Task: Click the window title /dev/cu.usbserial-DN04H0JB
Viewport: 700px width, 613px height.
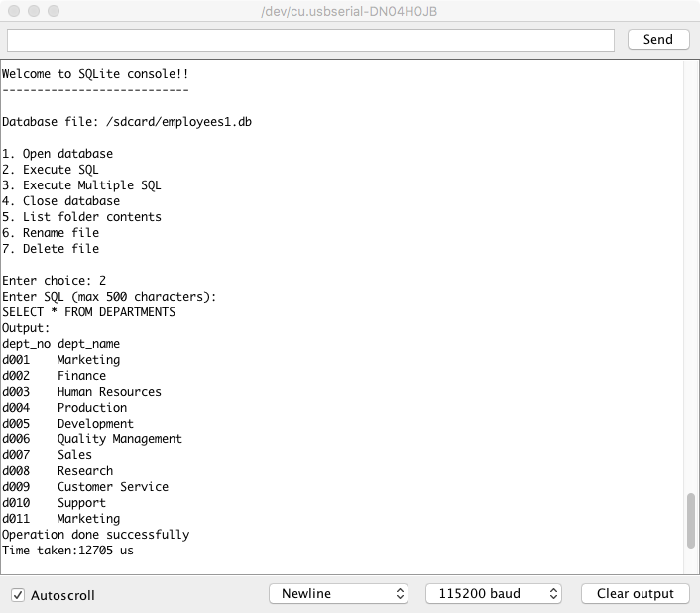Action: (349, 11)
